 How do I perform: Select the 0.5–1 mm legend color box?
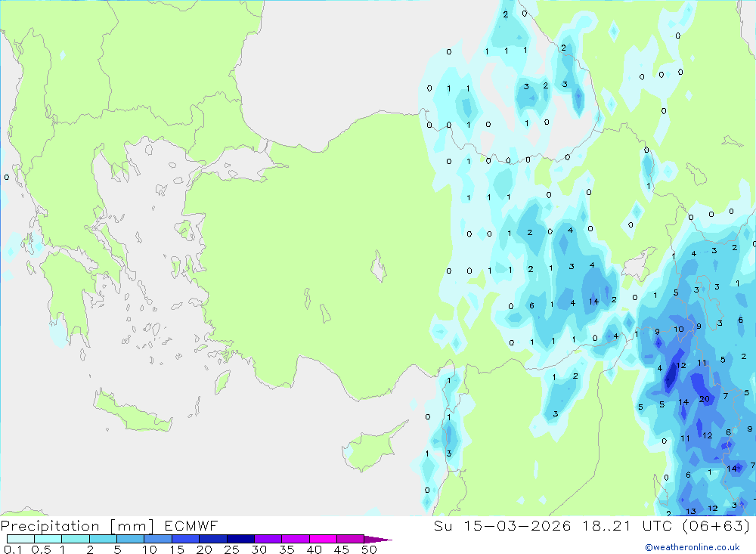click(48, 539)
